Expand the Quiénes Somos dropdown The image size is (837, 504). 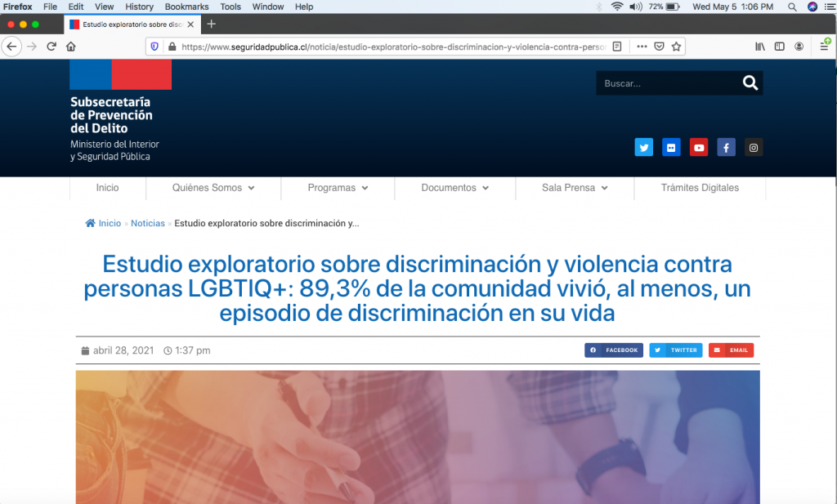213,188
